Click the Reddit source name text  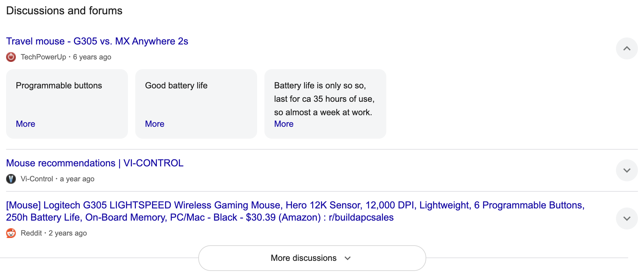pyautogui.click(x=31, y=233)
